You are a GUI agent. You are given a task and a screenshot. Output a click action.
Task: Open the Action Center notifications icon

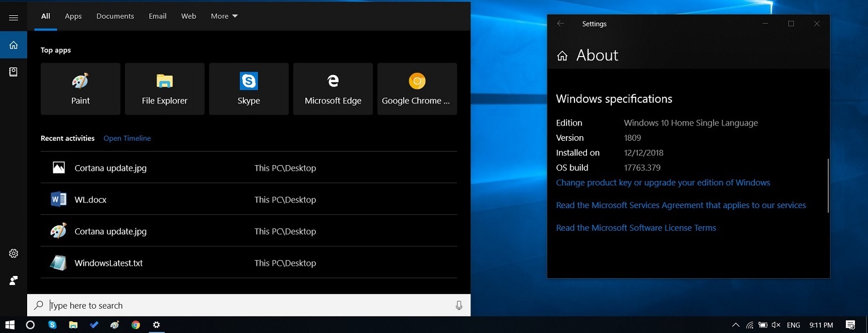(850, 325)
